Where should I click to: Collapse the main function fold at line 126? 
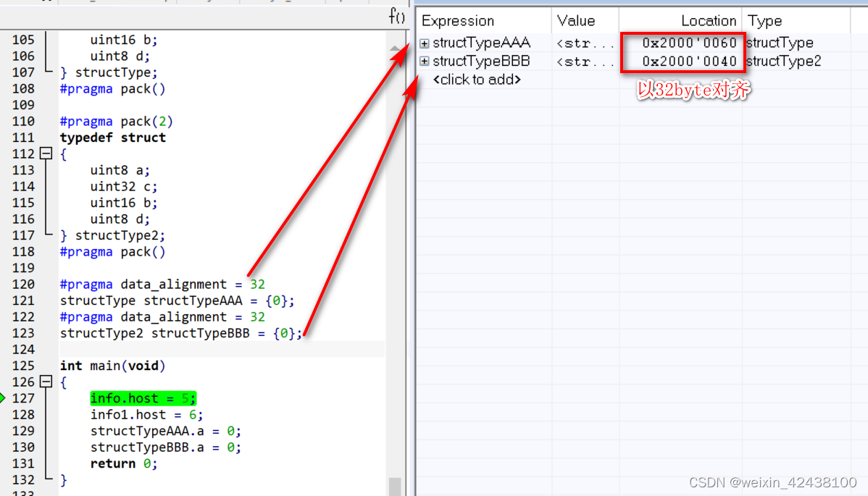(45, 382)
